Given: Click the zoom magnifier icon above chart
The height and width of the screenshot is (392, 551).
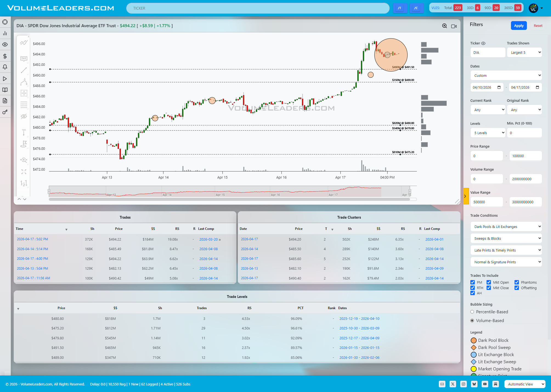Looking at the screenshot, I should click(444, 26).
